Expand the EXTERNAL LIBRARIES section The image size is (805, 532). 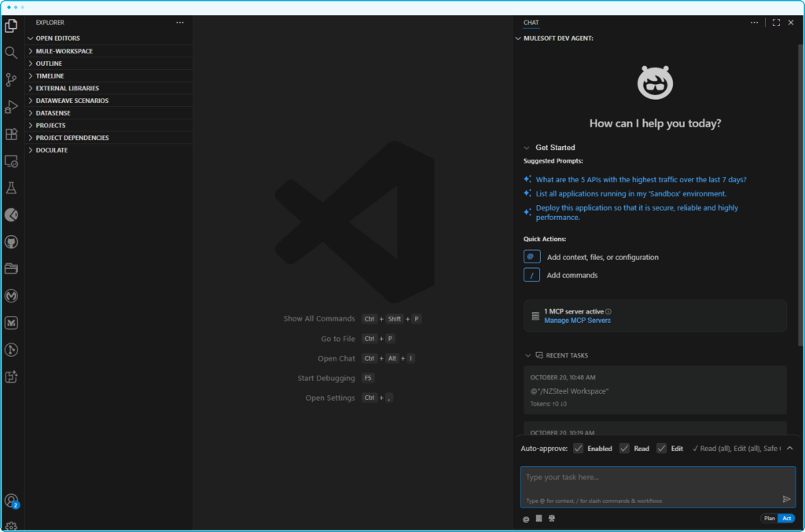click(108, 88)
